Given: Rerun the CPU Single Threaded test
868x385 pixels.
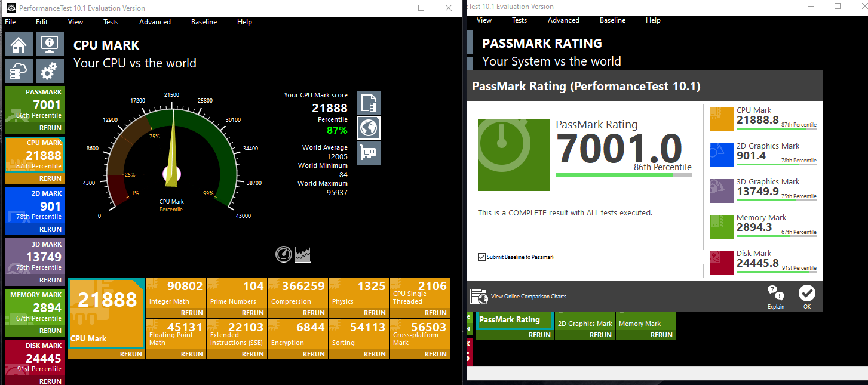Looking at the screenshot, I should tap(435, 313).
